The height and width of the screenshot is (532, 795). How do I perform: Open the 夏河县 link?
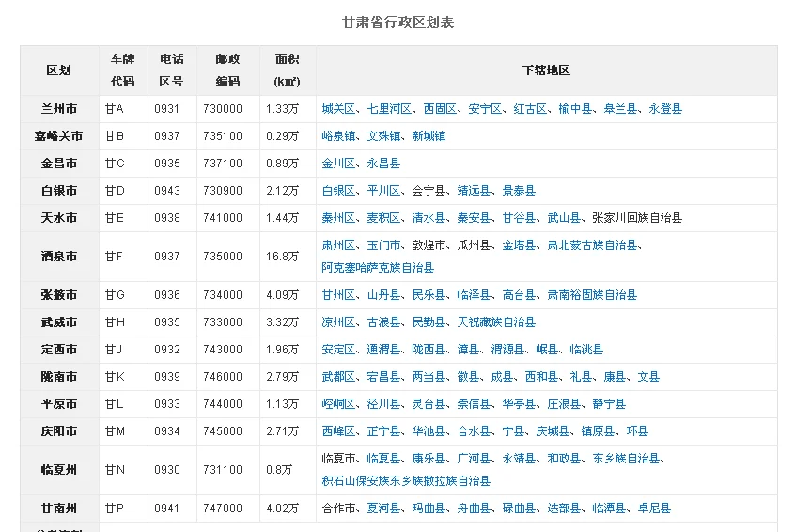(383, 509)
